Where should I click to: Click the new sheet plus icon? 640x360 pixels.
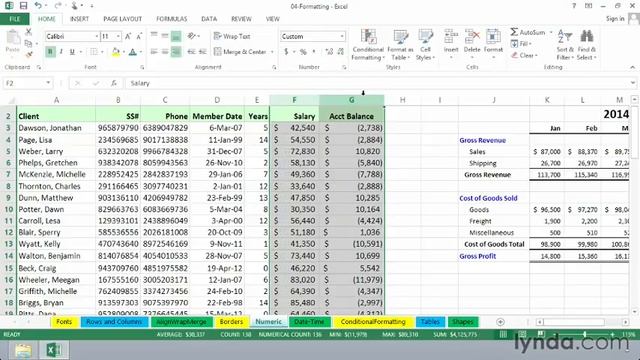500,322
